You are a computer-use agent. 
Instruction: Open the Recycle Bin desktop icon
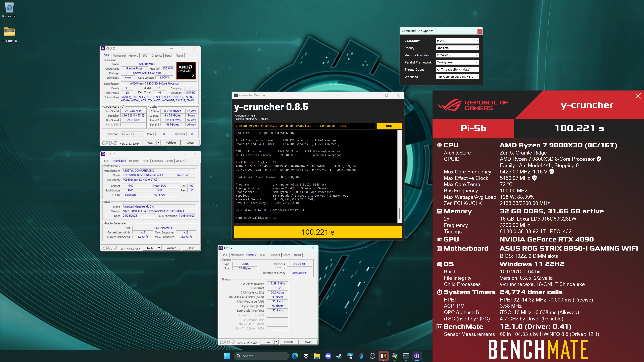[x=9, y=10]
